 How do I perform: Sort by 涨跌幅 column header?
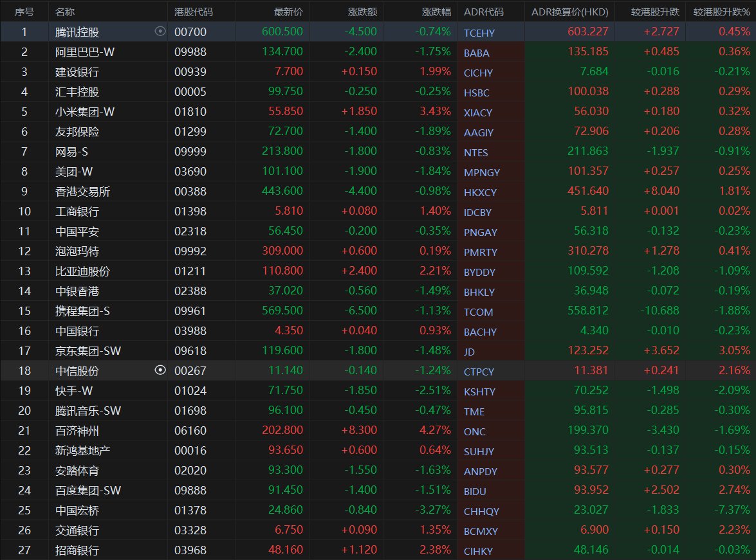pos(436,12)
